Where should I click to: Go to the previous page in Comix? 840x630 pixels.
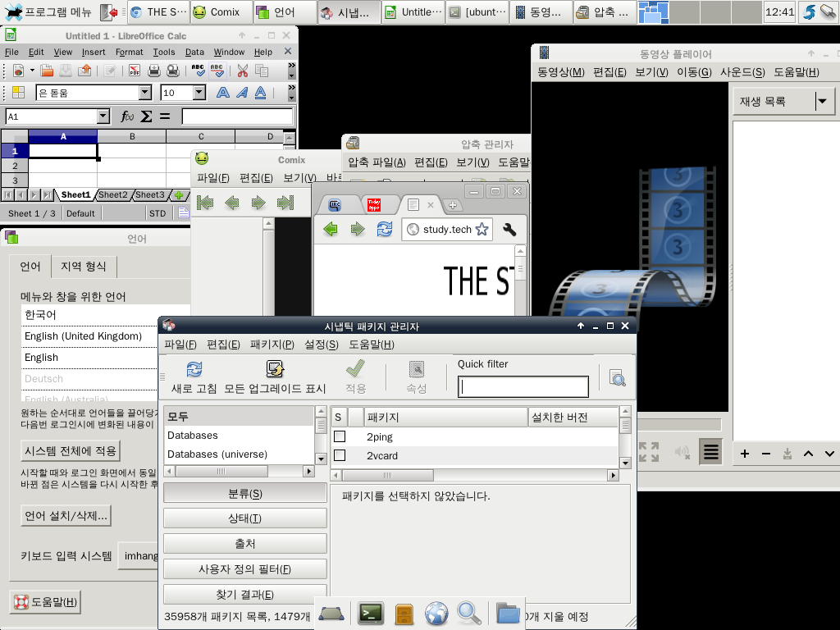[232, 203]
